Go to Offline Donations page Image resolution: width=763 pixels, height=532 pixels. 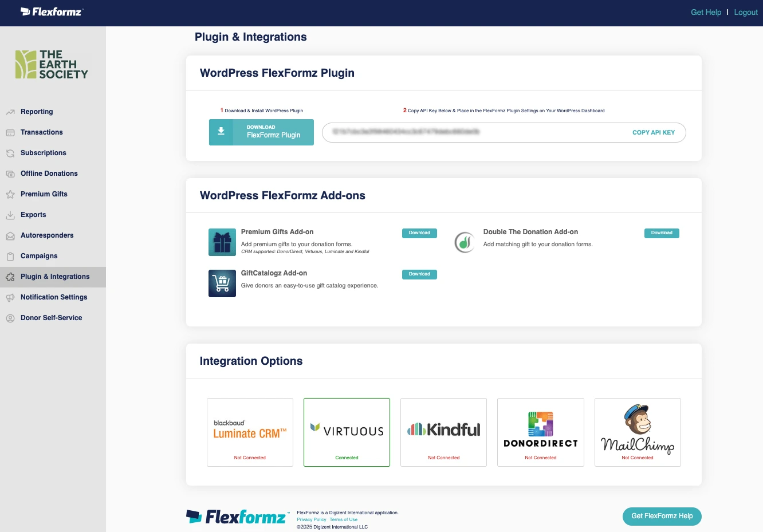[x=49, y=174]
